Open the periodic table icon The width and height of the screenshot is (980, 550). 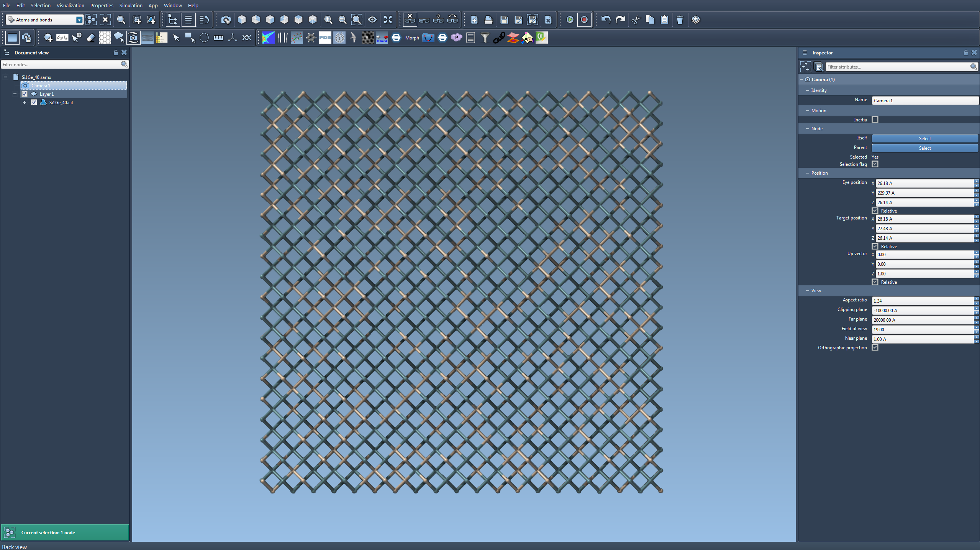click(162, 38)
